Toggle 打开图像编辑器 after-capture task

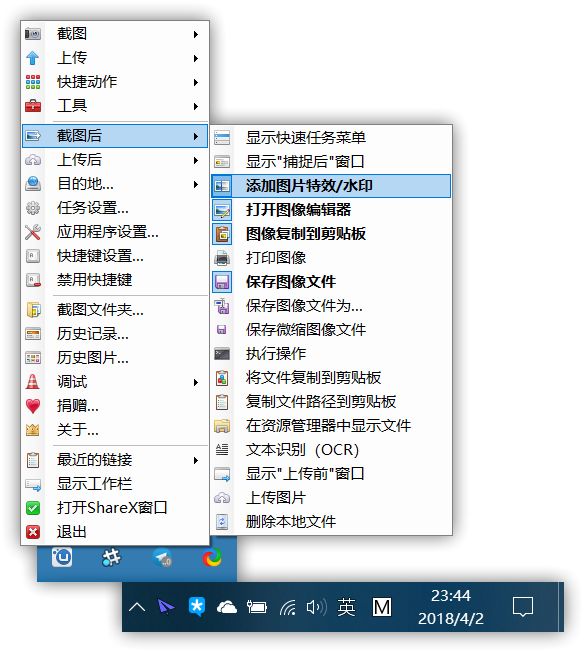click(x=331, y=210)
